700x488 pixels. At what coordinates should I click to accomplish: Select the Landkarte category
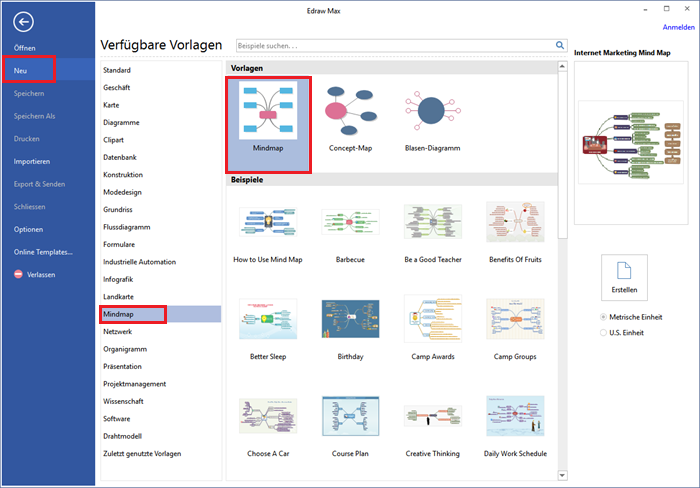point(118,296)
